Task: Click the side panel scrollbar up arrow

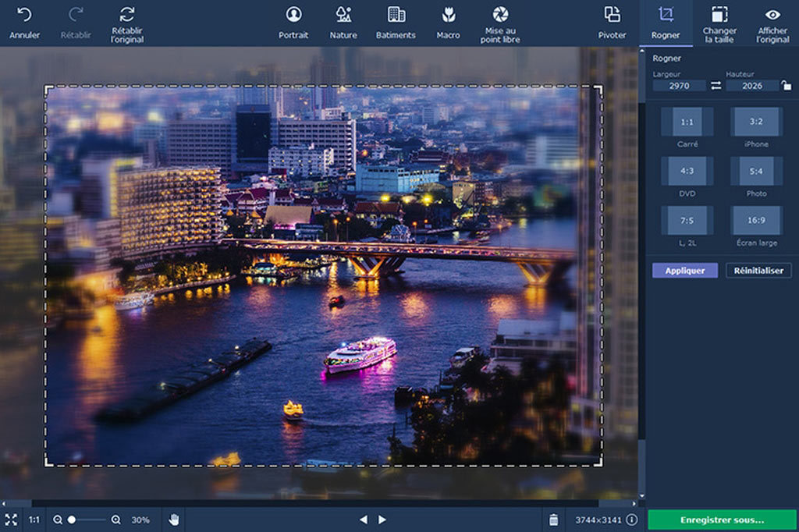Action: (642, 51)
